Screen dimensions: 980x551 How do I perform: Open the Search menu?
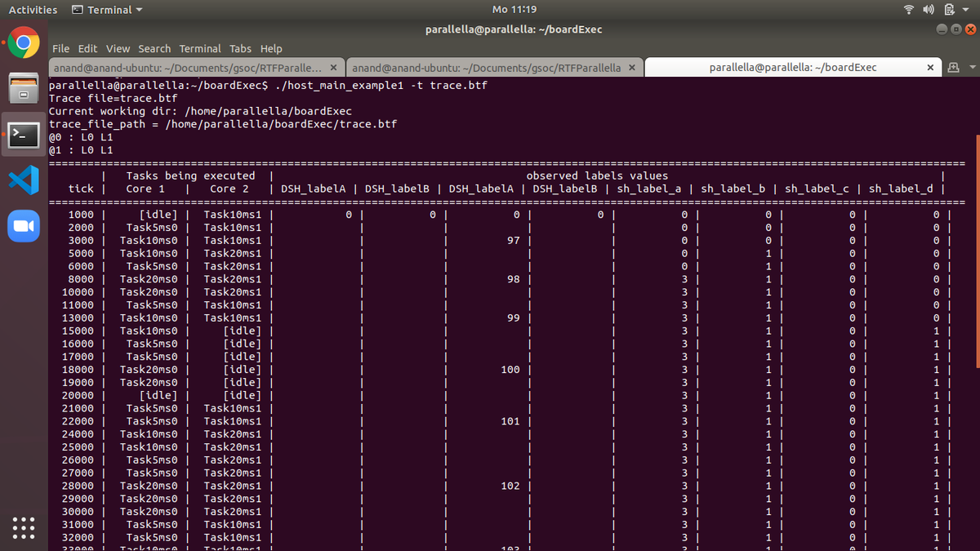(154, 49)
